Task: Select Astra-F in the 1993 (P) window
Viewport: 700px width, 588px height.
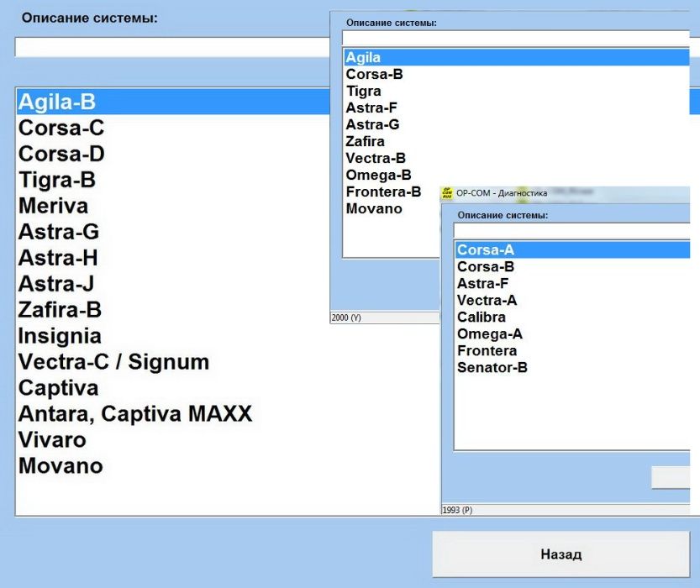Action: [x=482, y=283]
